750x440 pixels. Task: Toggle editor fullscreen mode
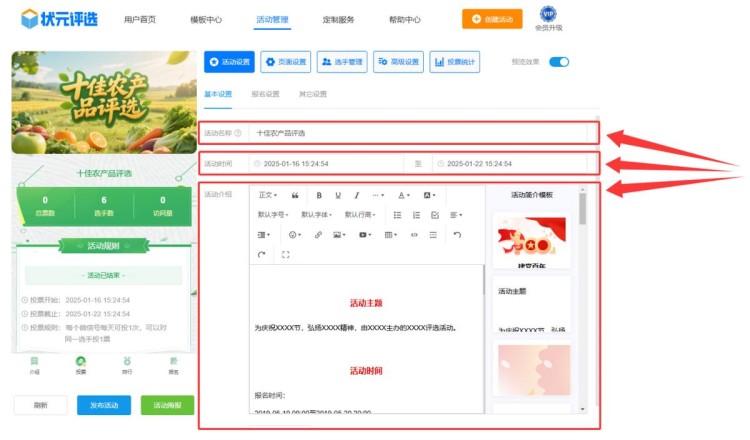[286, 255]
